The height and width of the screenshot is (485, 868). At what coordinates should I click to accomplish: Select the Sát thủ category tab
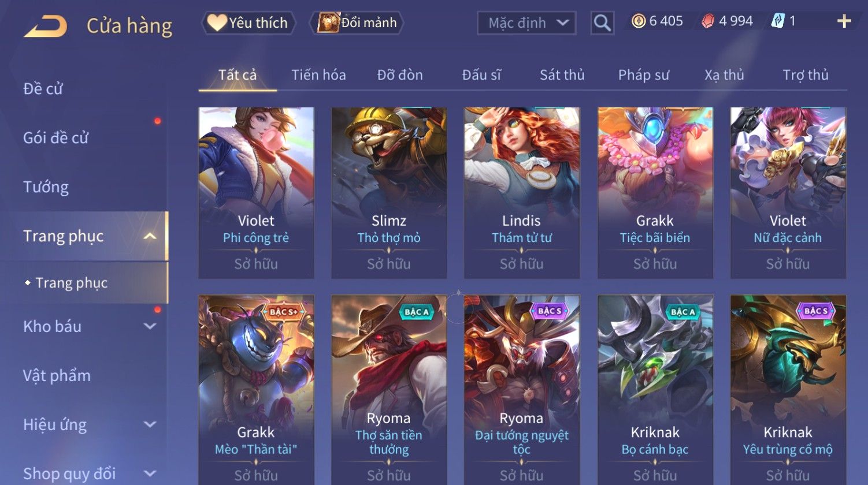[562, 75]
